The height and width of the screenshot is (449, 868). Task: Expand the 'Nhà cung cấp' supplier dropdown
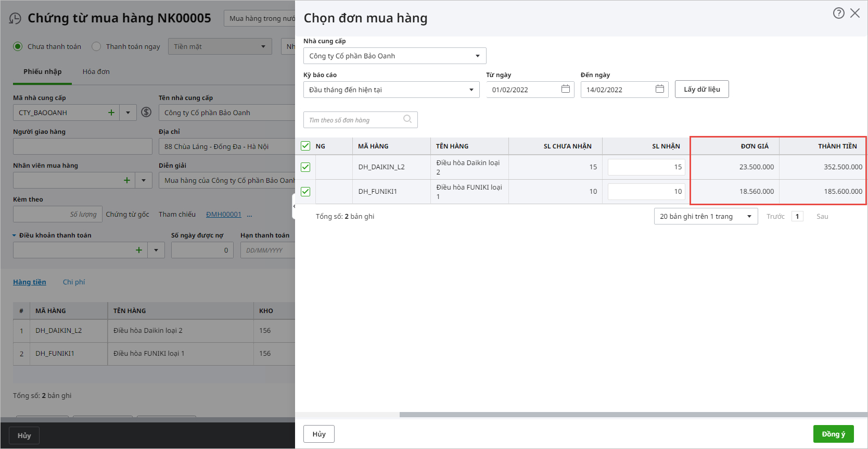point(477,56)
